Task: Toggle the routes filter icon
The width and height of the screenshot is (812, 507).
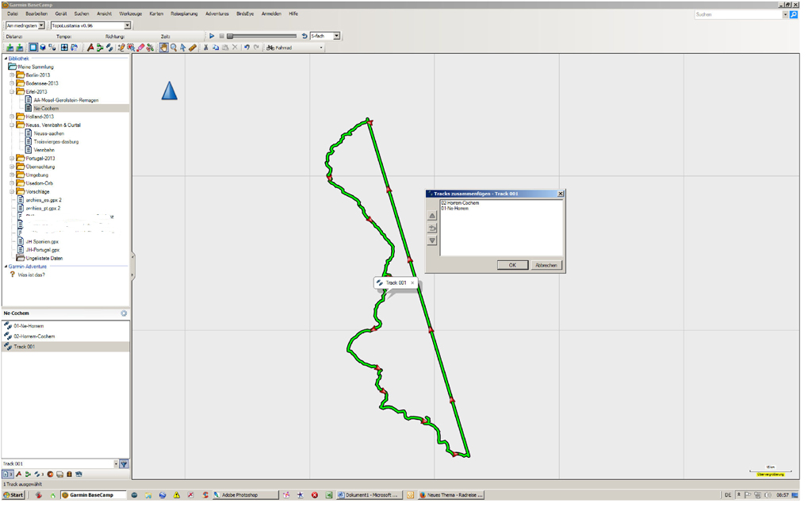Action: point(28,474)
